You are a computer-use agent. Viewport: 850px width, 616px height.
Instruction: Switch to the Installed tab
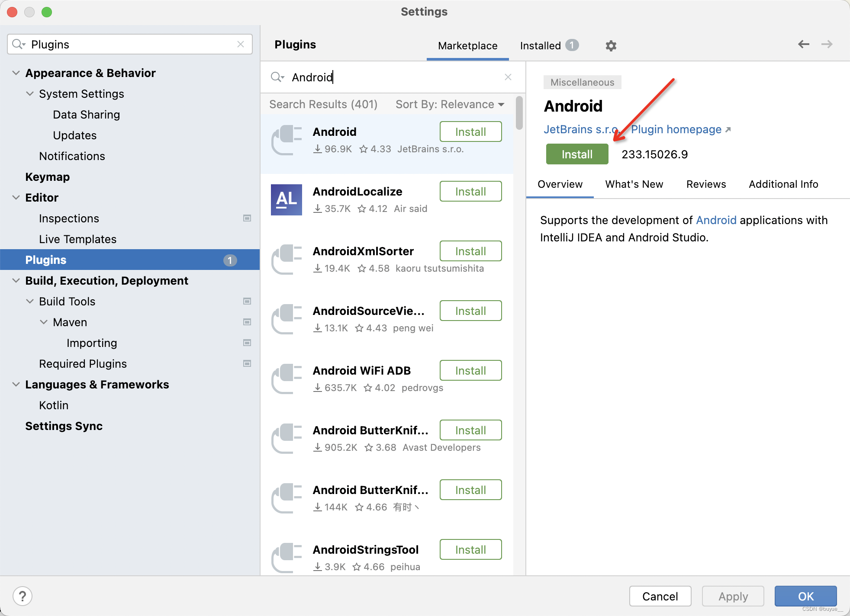pos(549,46)
